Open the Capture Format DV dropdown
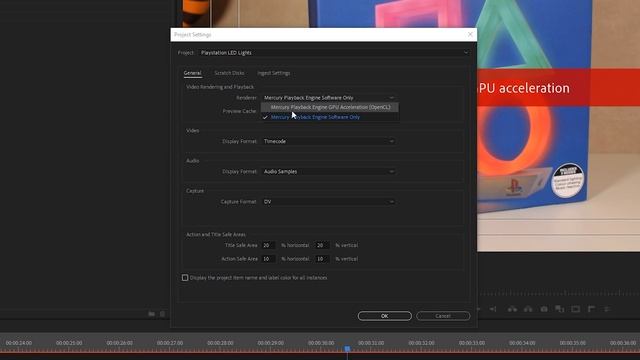Screen dimensions: 640x360 tap(329, 202)
